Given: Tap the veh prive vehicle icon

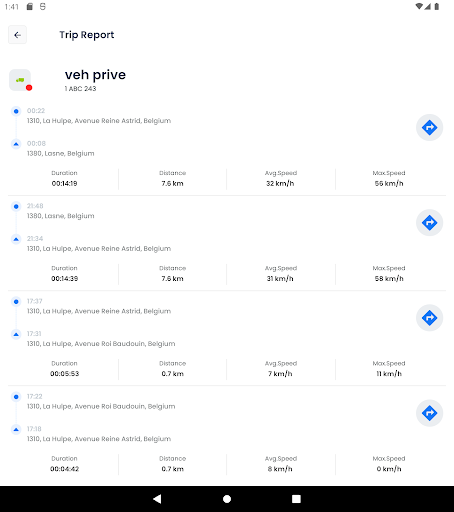Looking at the screenshot, I should (x=20, y=80).
